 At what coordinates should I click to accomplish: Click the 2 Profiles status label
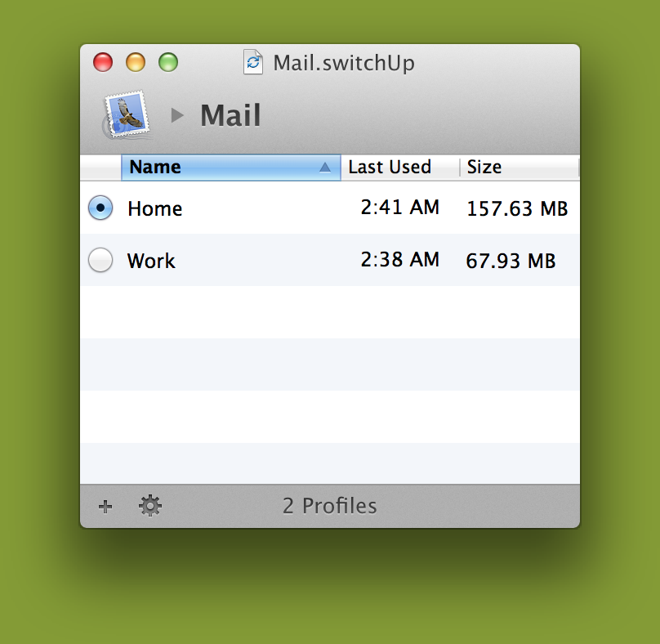(330, 507)
